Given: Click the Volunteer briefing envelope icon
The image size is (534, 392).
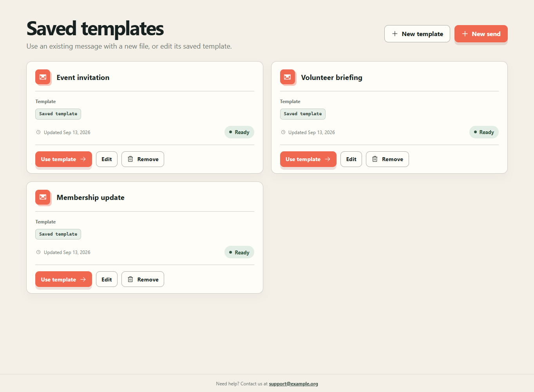Looking at the screenshot, I should [x=287, y=77].
